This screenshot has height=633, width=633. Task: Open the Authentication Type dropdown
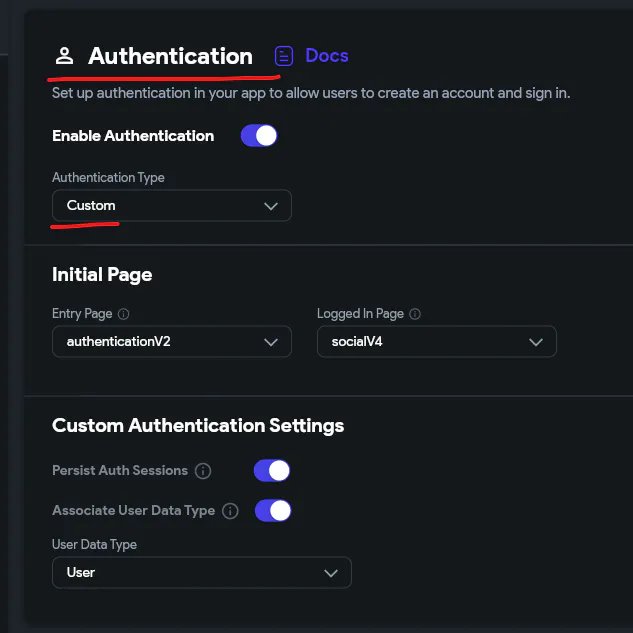[x=172, y=205]
